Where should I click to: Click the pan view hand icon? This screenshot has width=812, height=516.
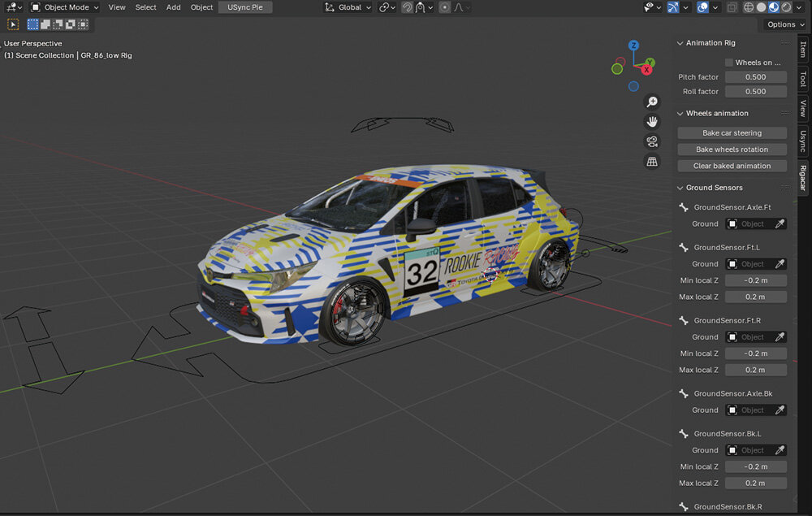(652, 122)
